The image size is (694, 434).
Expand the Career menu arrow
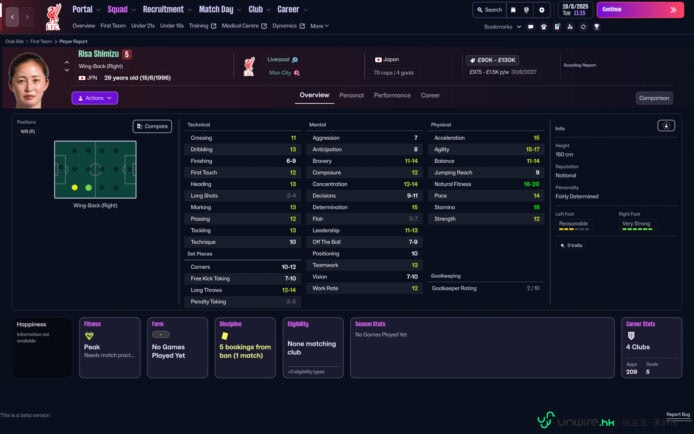[305, 10]
